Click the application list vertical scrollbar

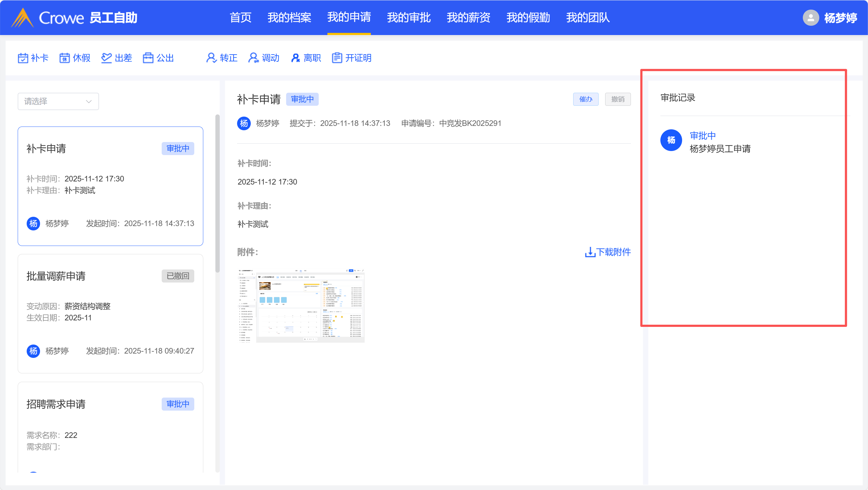pyautogui.click(x=217, y=194)
